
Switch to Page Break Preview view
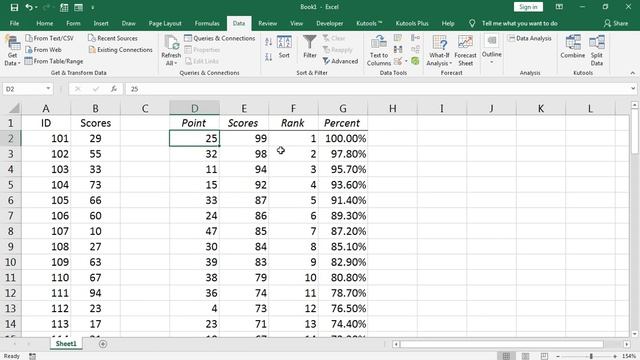(x=544, y=356)
